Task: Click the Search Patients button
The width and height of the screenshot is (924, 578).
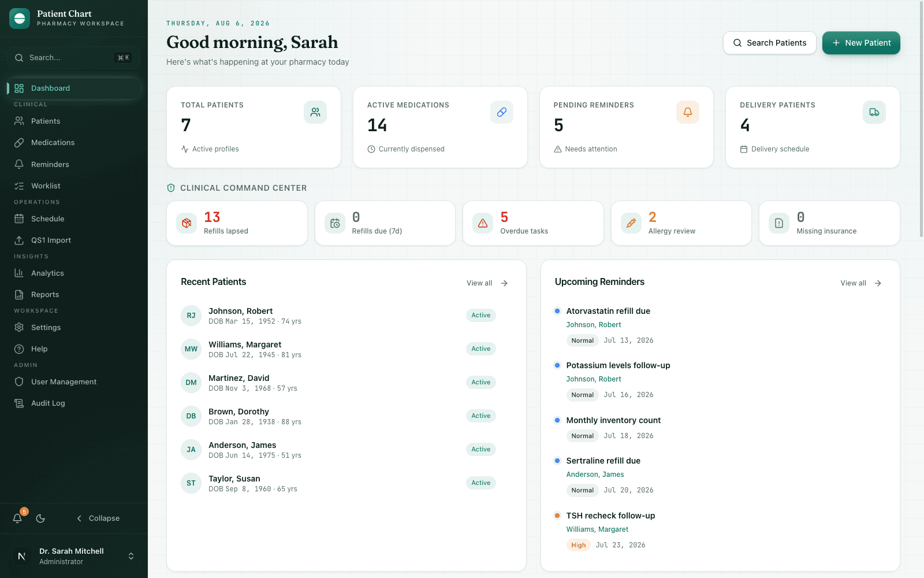Action: click(769, 43)
